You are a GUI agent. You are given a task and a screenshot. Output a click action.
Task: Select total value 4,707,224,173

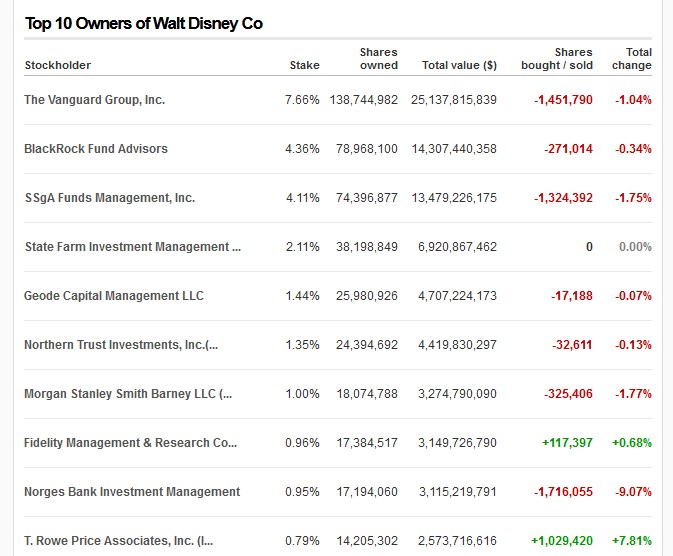(x=458, y=295)
